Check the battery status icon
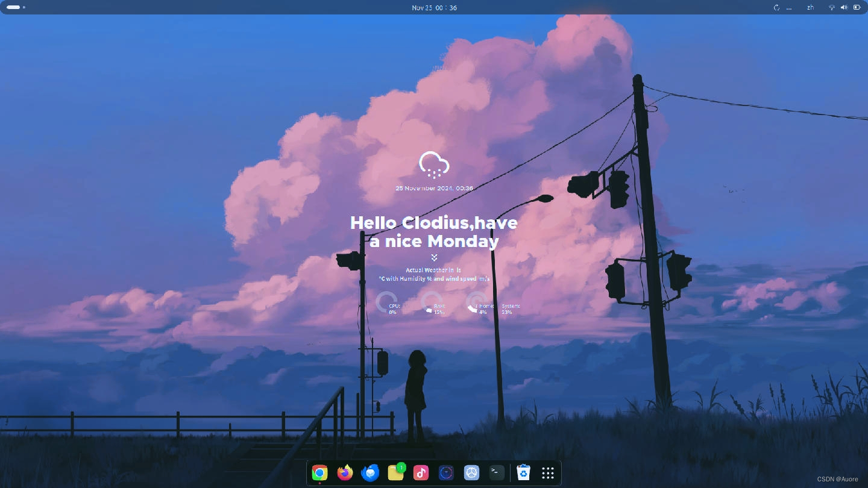 pos(857,7)
